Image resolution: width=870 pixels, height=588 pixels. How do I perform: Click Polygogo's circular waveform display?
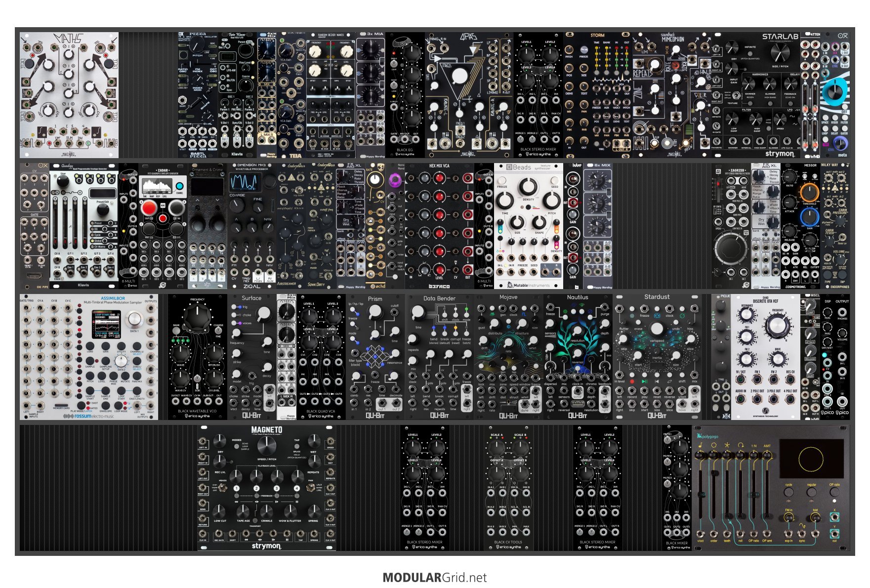[x=811, y=460]
